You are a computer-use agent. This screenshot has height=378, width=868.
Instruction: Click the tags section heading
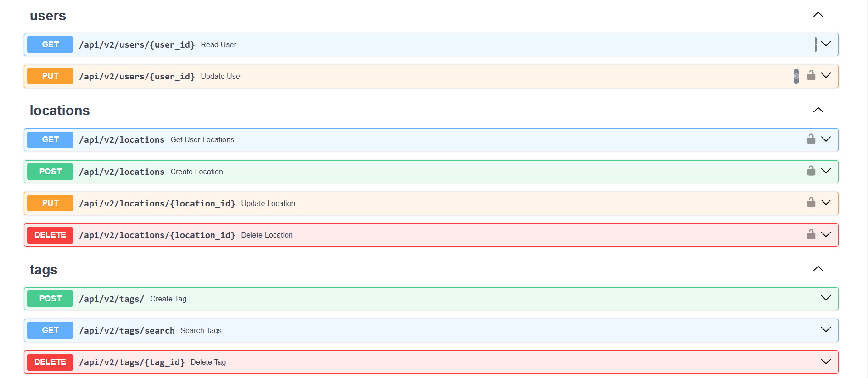(44, 270)
